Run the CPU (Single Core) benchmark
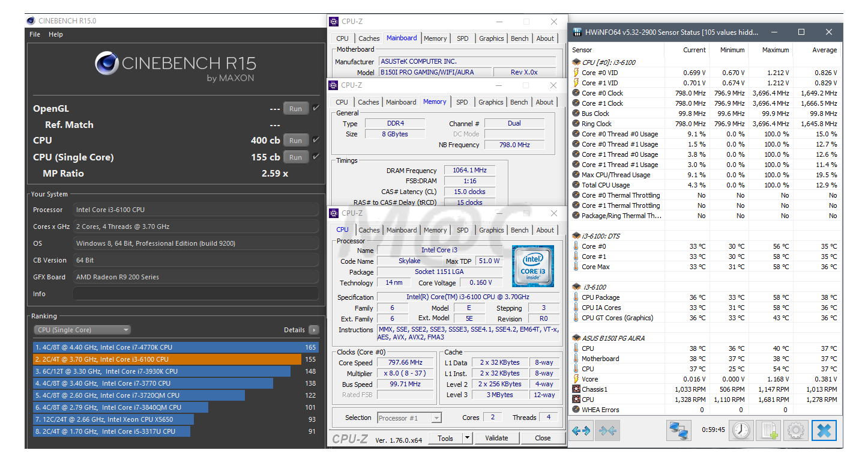 pos(295,157)
